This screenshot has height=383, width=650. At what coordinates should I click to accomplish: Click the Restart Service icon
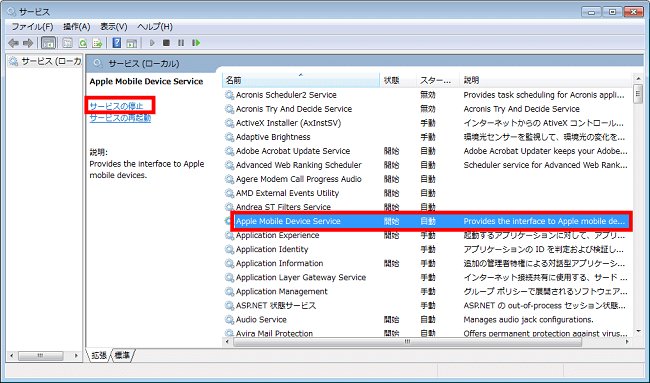[196, 43]
